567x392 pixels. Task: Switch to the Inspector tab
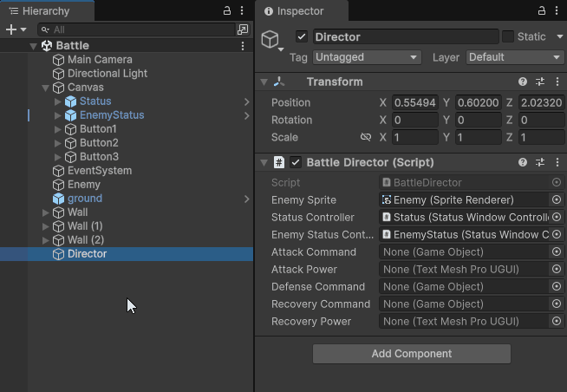299,11
